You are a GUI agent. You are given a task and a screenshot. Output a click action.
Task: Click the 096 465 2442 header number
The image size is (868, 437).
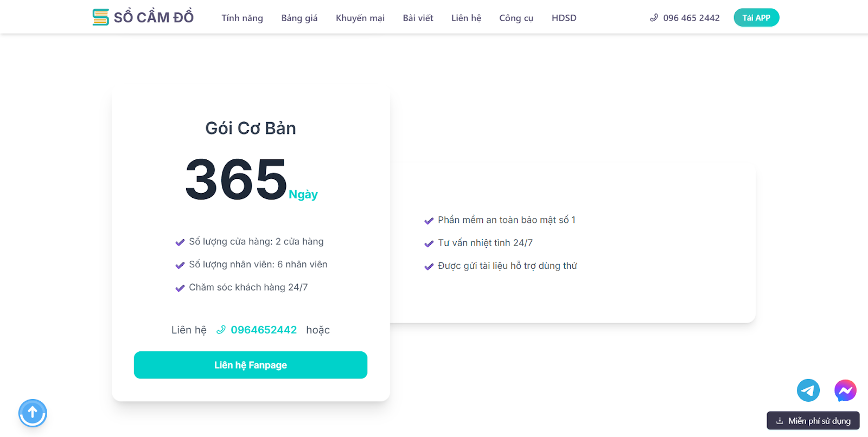(x=691, y=18)
